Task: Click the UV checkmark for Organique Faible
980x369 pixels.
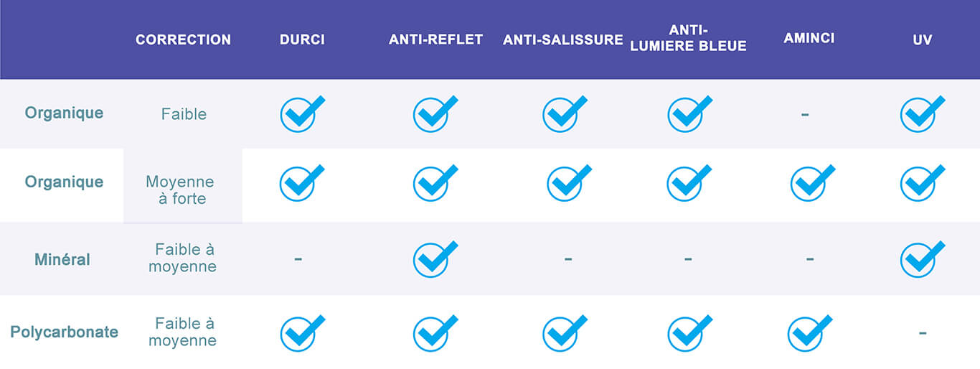Action: tap(923, 114)
